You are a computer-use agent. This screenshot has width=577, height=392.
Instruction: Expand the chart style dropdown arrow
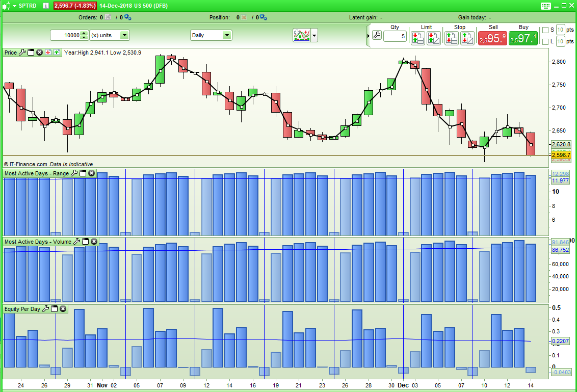(x=14, y=6)
